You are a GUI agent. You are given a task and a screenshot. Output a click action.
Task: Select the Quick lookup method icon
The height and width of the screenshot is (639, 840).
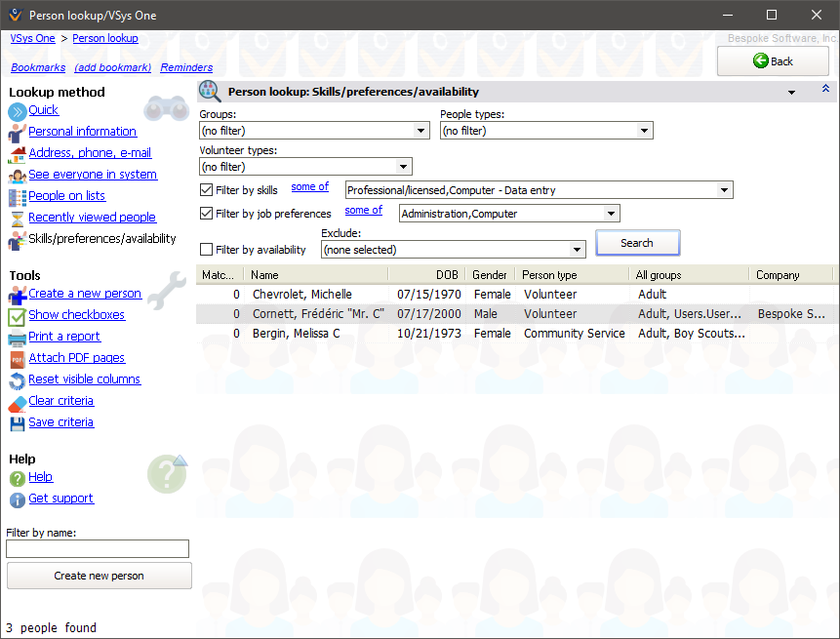click(19, 109)
